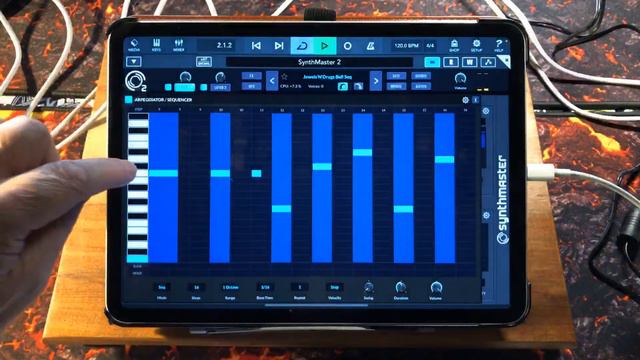Image resolution: width=640 pixels, height=360 pixels.
Task: Toggle the Arpeggiator / Sequencer enable checkbox
Action: pos(129,100)
